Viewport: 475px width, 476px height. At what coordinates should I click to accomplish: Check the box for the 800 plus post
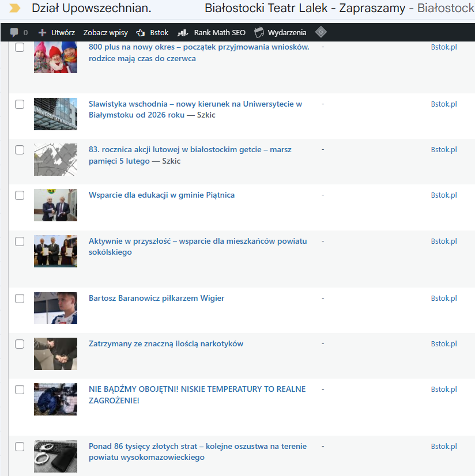coord(20,48)
